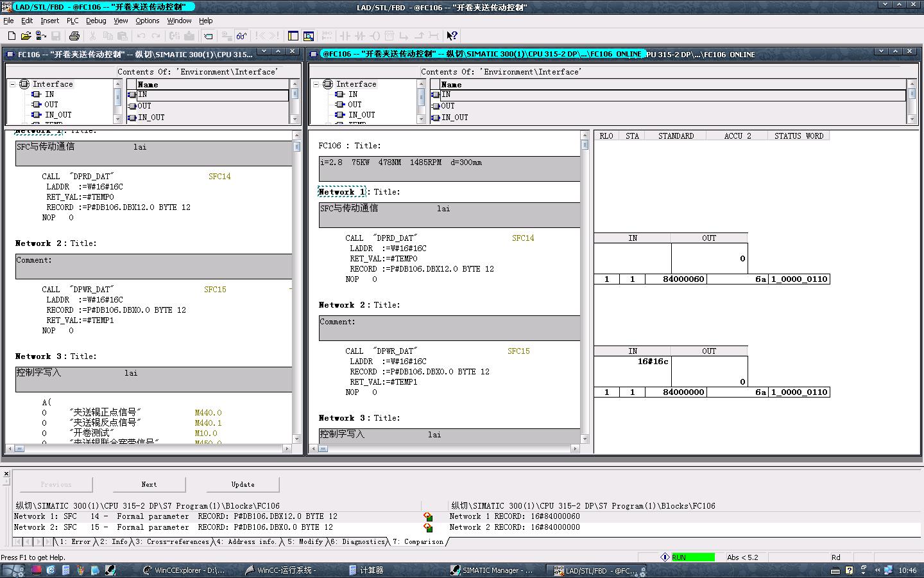Click the context Help arrow icon
This screenshot has height=578, width=924.
pyautogui.click(x=452, y=36)
